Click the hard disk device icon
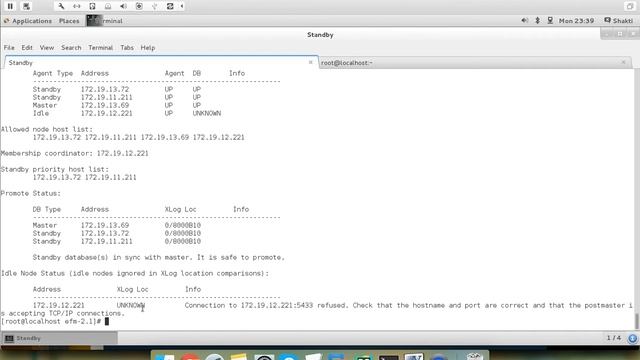Image resolution: width=640 pixels, height=360 pixels. pos(92,6)
